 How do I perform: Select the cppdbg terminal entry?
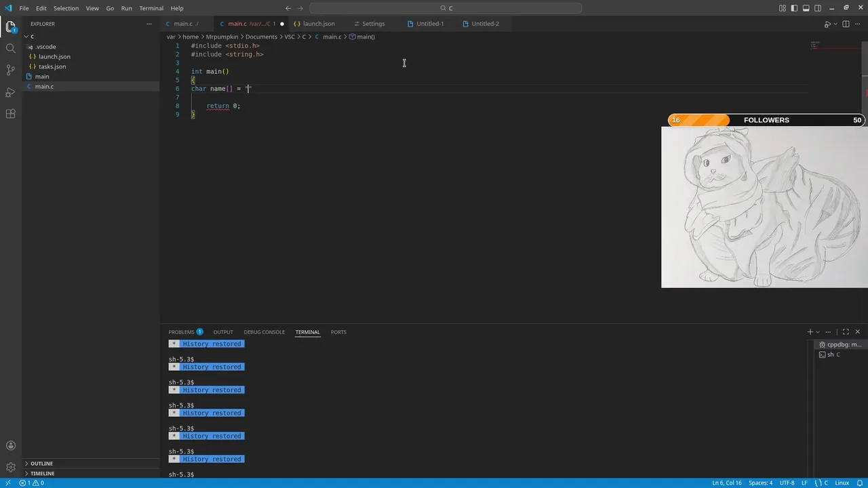(x=840, y=344)
